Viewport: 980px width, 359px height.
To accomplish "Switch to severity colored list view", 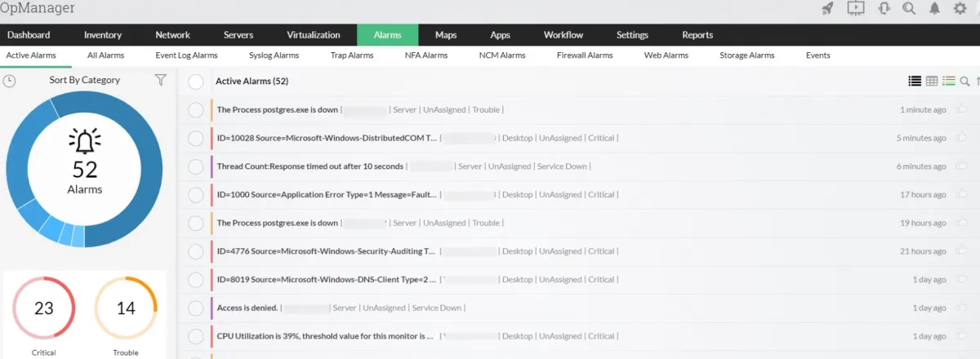I will coord(949,81).
